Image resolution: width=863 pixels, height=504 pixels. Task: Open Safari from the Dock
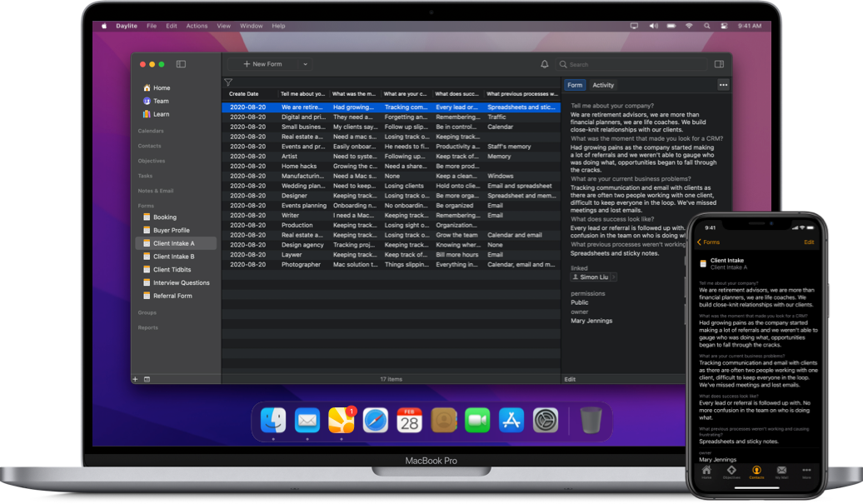pos(376,421)
